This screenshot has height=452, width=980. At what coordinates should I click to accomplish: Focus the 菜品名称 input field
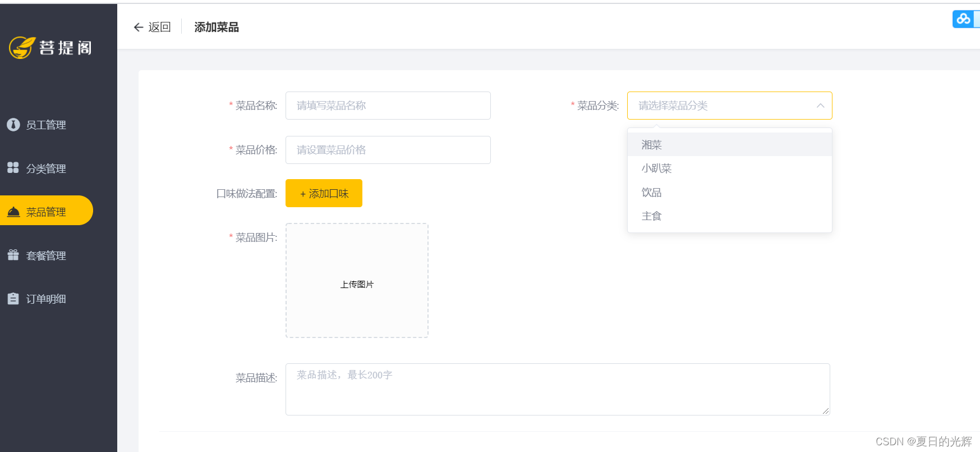(388, 106)
